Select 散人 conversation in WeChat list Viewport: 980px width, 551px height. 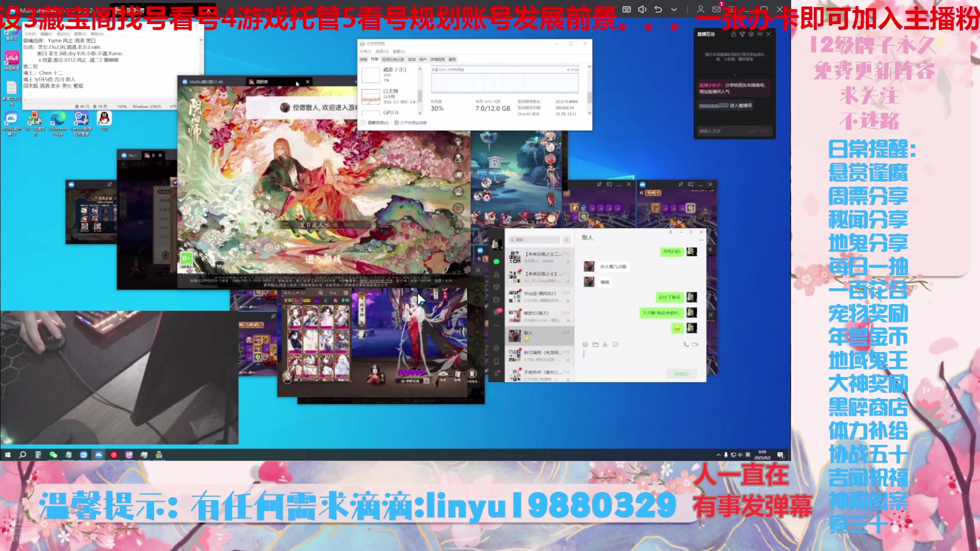[x=540, y=336]
